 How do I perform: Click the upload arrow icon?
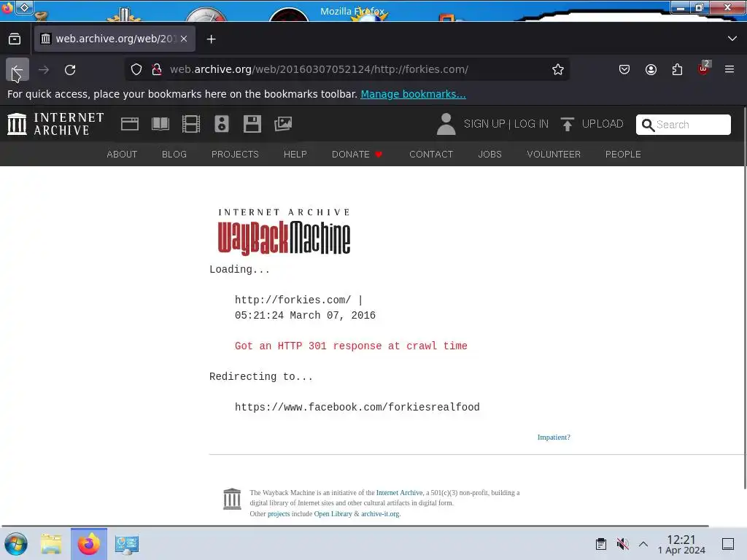tap(567, 124)
